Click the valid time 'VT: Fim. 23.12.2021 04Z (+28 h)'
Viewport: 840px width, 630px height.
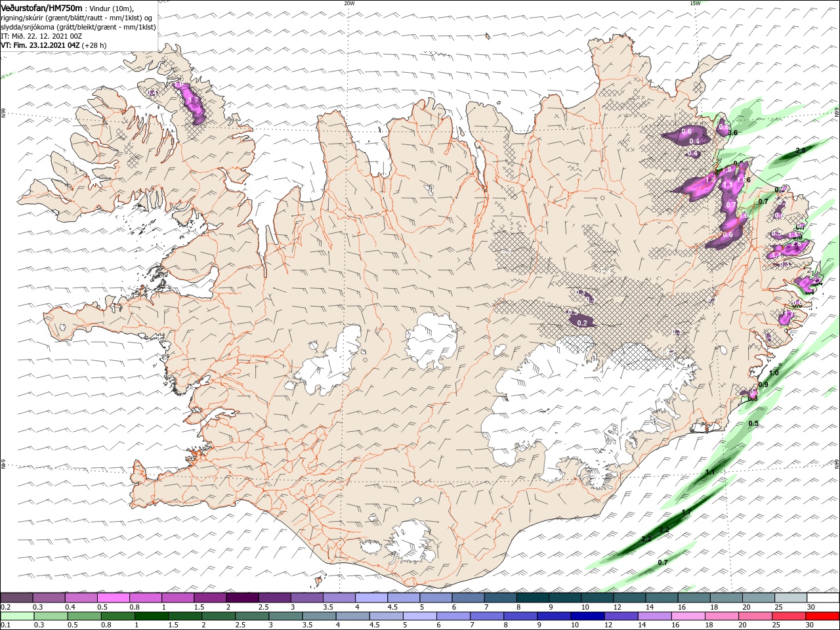tap(54, 45)
